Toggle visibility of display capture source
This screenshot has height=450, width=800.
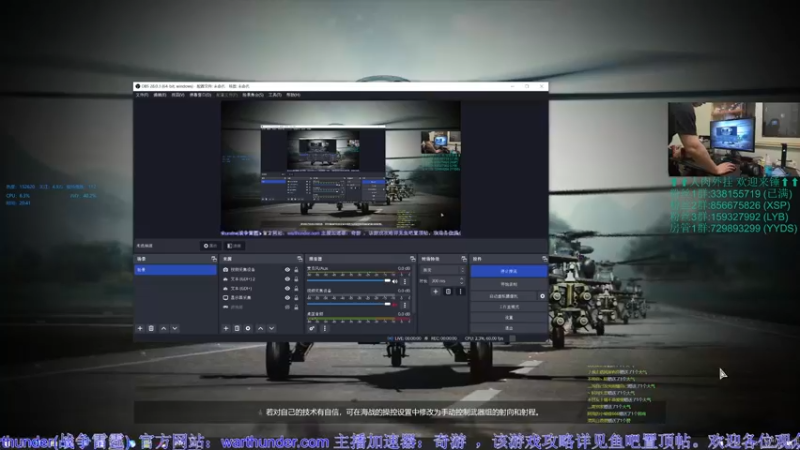tap(287, 297)
